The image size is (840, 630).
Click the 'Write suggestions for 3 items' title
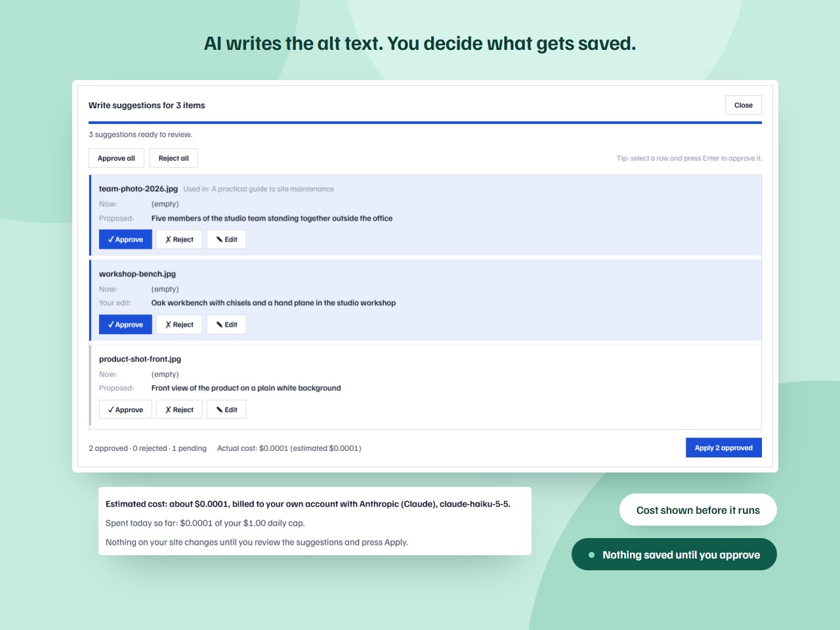147,105
